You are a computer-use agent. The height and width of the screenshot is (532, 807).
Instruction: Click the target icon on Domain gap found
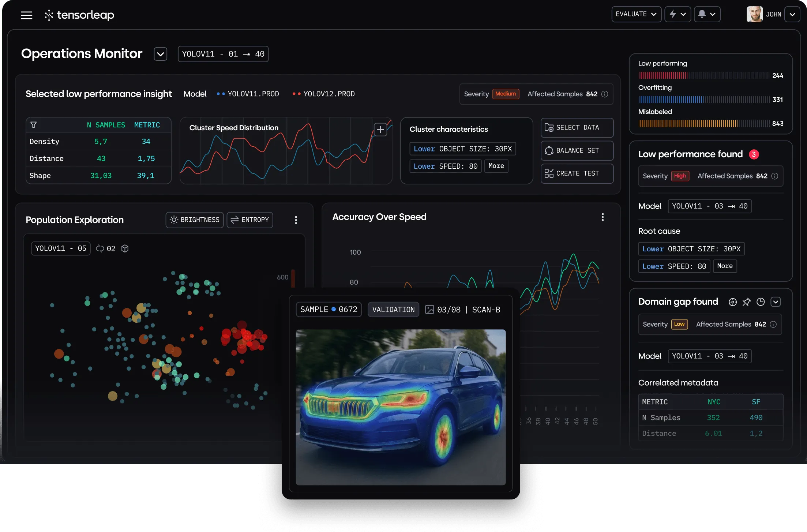tap(733, 301)
